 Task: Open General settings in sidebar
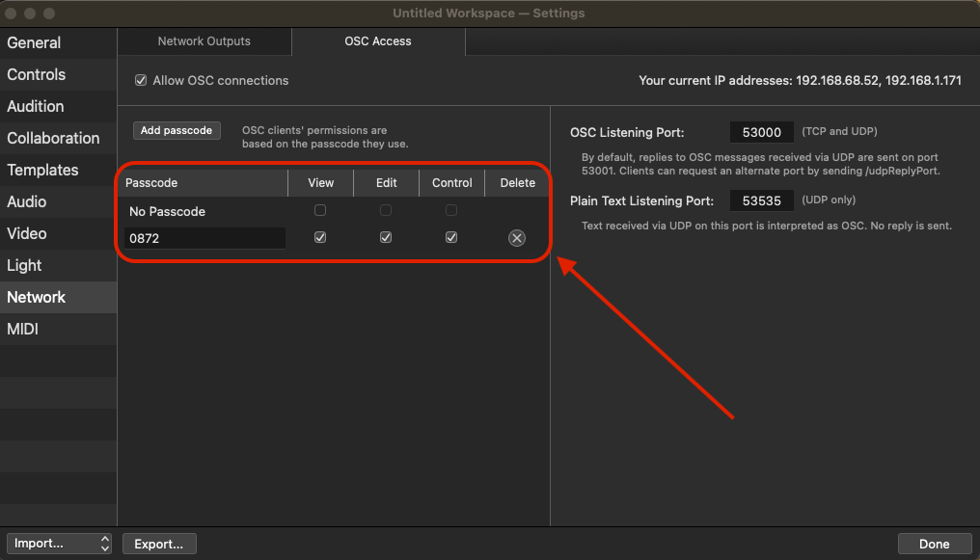[x=58, y=43]
